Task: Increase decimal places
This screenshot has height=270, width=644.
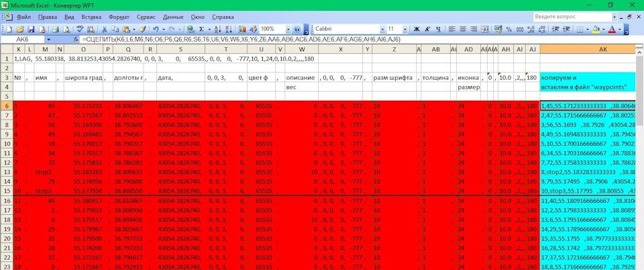Action: (x=531, y=29)
